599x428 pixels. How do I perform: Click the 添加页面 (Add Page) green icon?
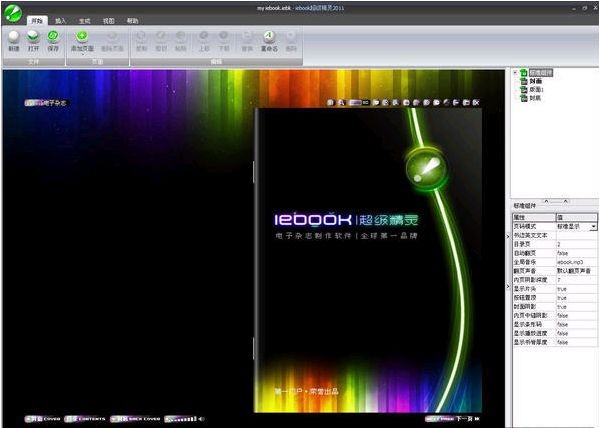tap(82, 37)
